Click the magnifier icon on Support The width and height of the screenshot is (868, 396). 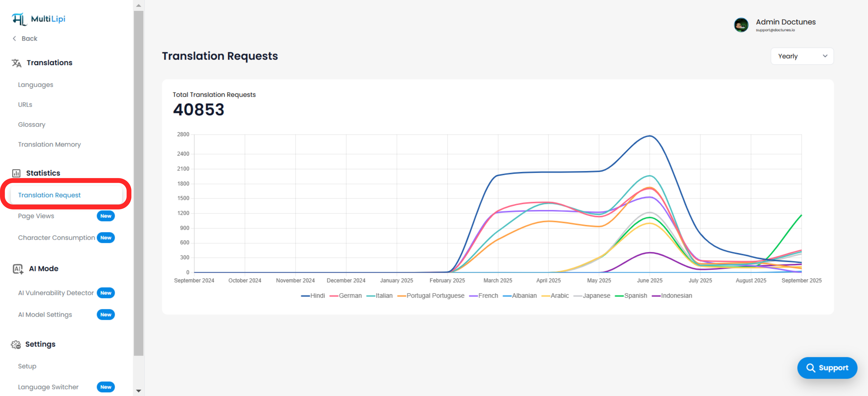point(810,368)
